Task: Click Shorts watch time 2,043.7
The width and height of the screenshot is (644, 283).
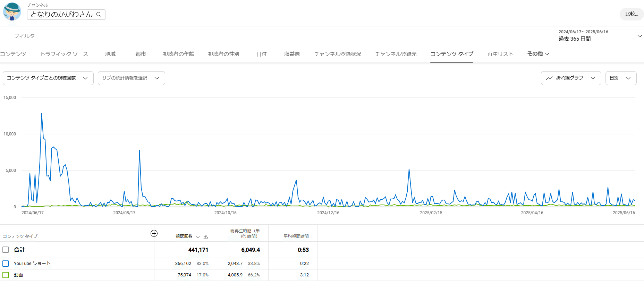Action: point(235,264)
